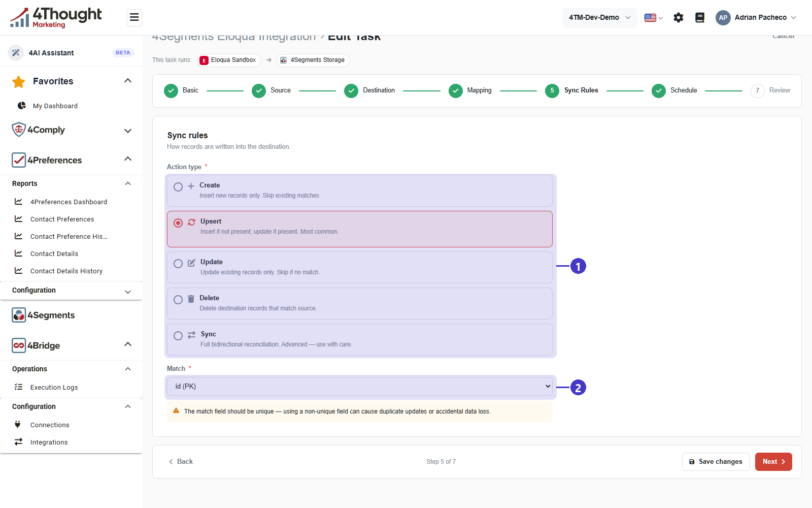The image size is (812, 508).
Task: Click the My Dashboard pie icon
Action: [x=22, y=106]
